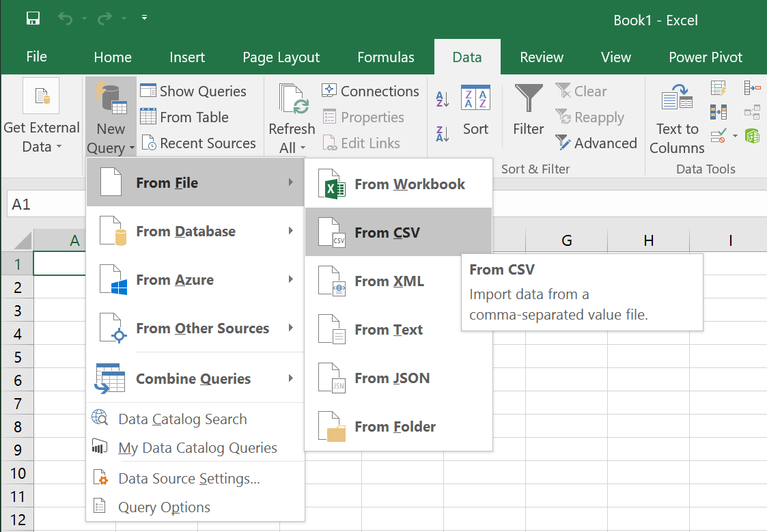
Task: Expand the Combine Queries submenu
Action: pyautogui.click(x=195, y=378)
